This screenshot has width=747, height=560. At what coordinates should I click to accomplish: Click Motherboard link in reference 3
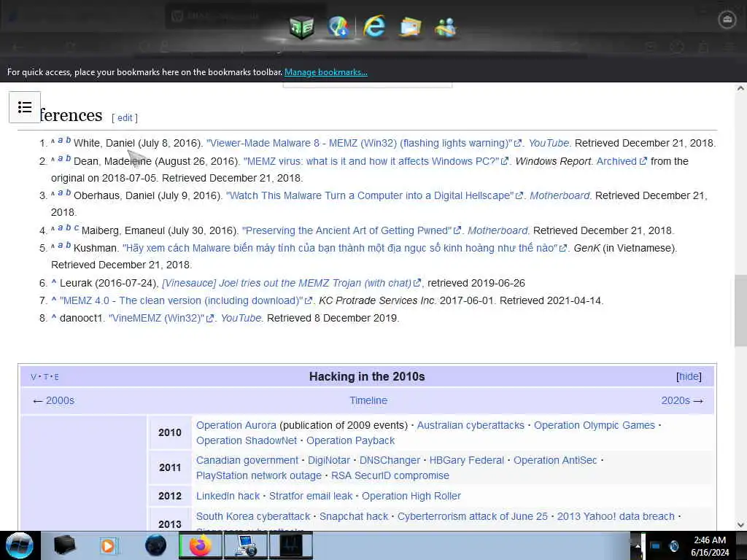[x=560, y=195]
